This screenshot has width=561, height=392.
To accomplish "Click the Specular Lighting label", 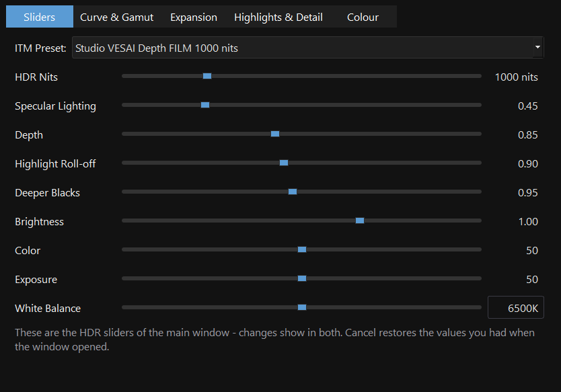I will [55, 106].
